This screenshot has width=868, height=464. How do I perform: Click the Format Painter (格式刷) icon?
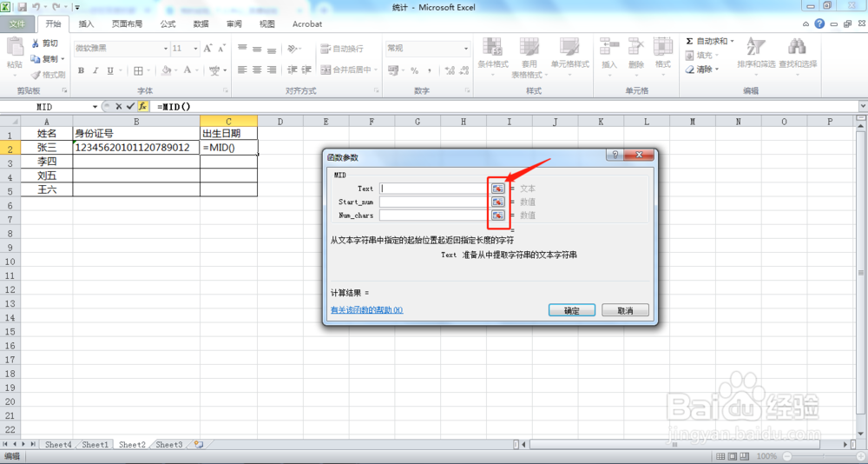coord(36,74)
